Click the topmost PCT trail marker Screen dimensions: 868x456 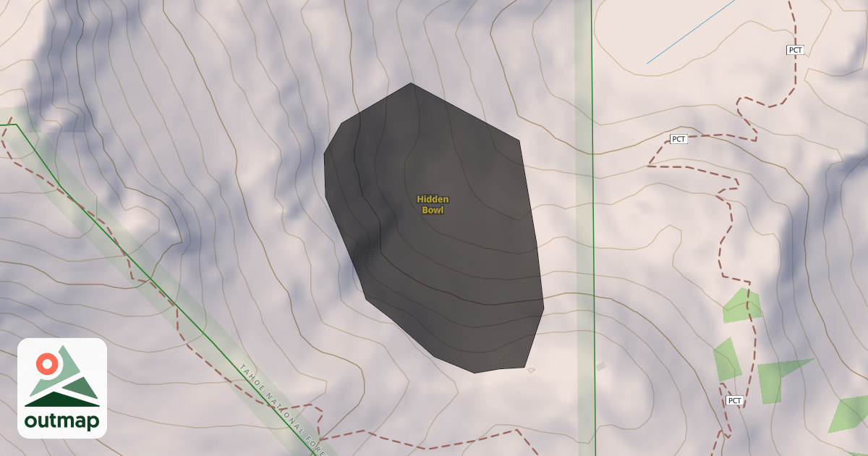click(796, 50)
